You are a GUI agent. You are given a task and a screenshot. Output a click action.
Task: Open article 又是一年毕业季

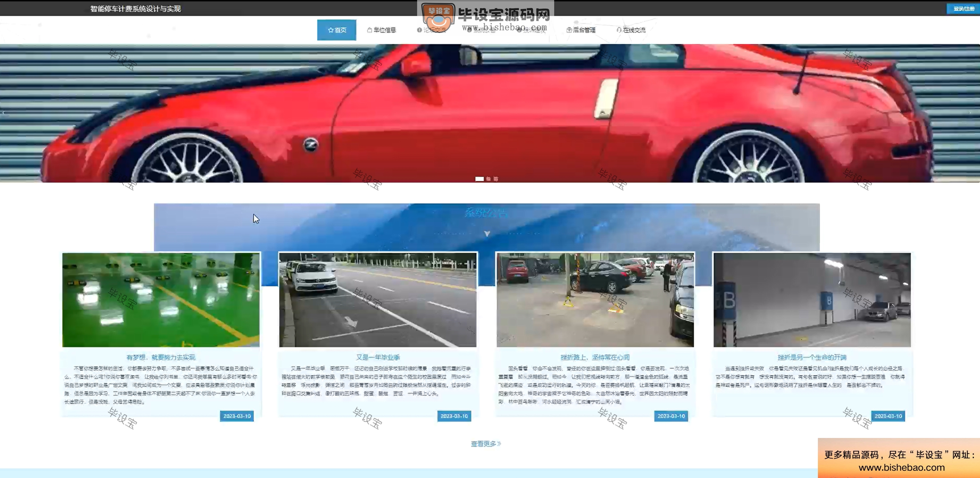378,357
